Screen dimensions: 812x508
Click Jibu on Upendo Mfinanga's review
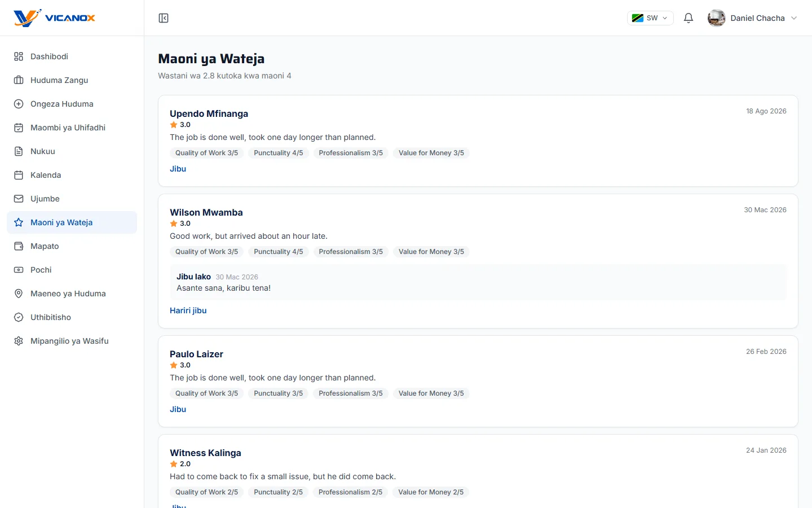pos(178,169)
